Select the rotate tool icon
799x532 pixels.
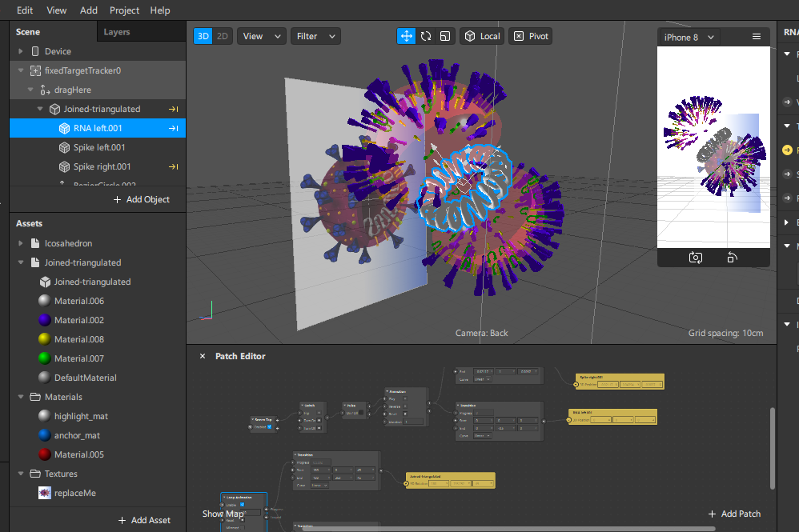[426, 36]
